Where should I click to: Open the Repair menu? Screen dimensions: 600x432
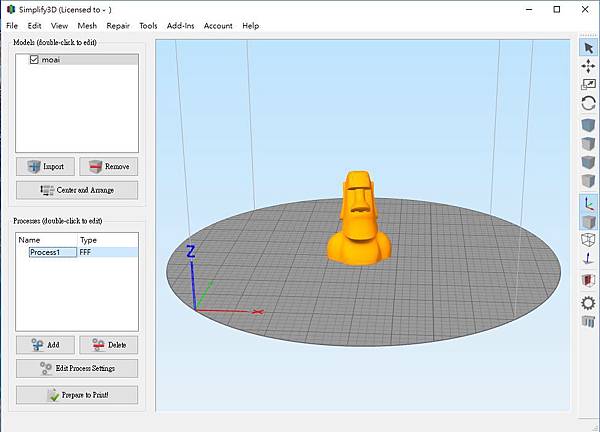pos(118,25)
